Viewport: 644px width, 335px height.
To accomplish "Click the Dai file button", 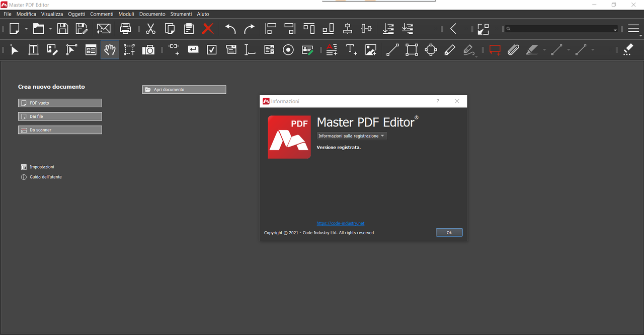I will click(x=60, y=116).
